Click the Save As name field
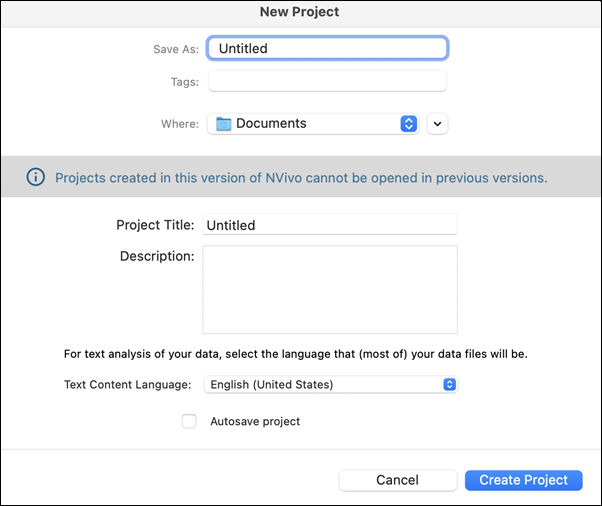This screenshot has width=602, height=506. point(327,48)
